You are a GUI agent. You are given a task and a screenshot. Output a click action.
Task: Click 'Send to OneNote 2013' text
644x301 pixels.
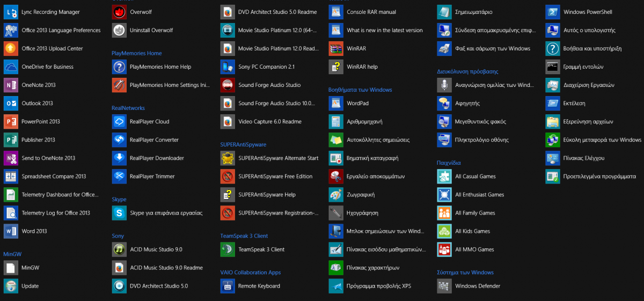[x=48, y=158]
